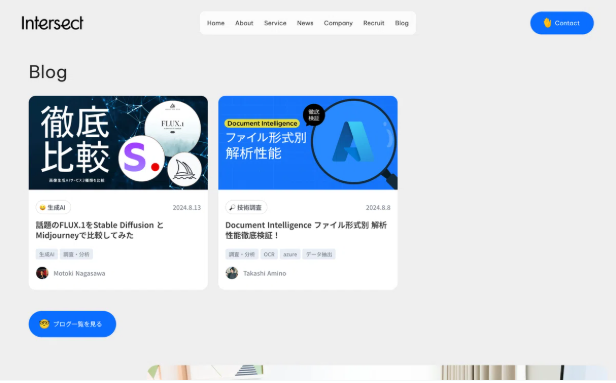Navigate to News
This screenshot has width=616, height=383.
coord(305,23)
